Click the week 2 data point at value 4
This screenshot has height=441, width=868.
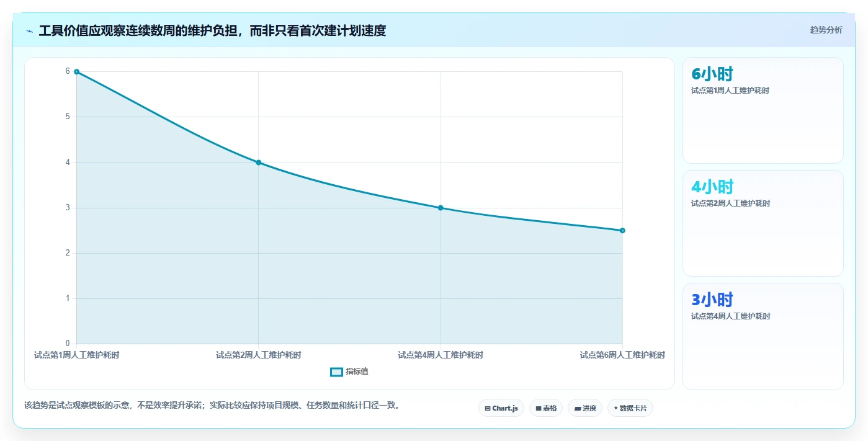259,163
